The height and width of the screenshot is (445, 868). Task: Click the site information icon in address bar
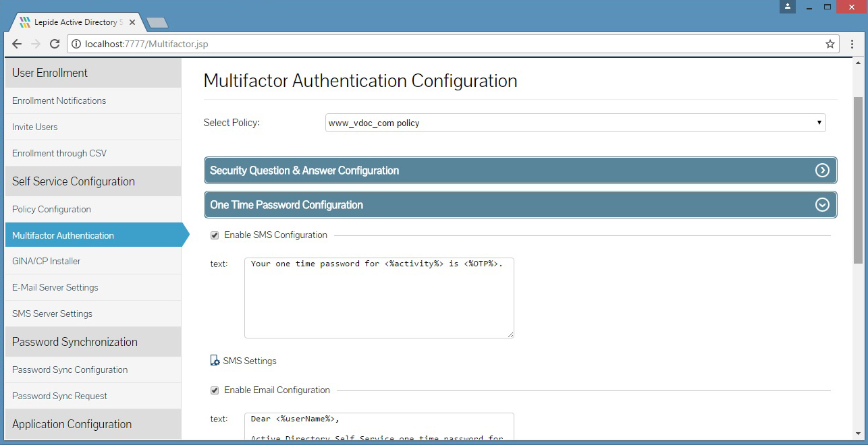point(76,44)
